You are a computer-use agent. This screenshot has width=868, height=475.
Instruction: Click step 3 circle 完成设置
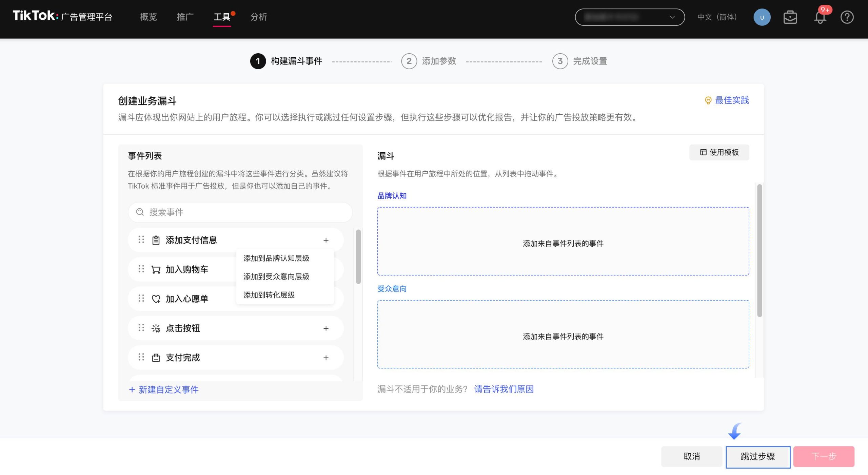560,61
